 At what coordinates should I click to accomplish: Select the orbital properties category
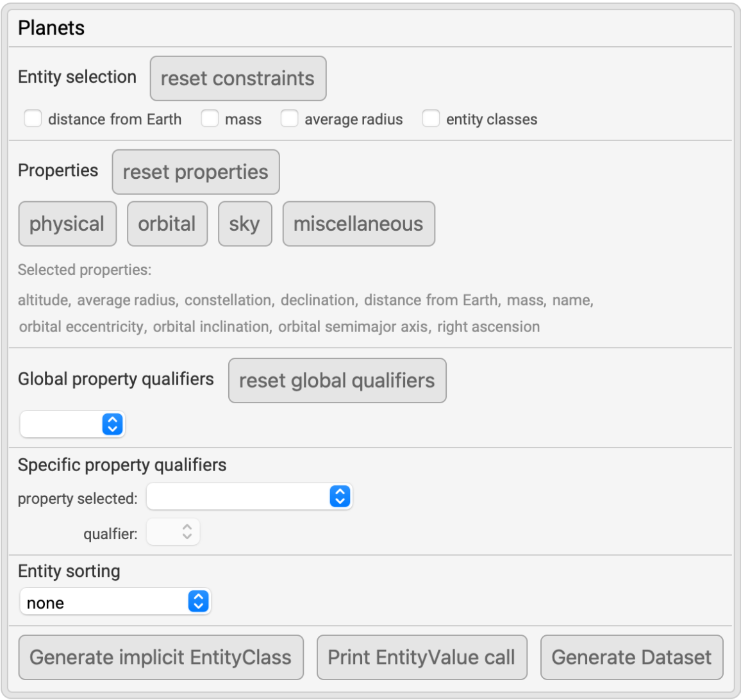pos(167,224)
